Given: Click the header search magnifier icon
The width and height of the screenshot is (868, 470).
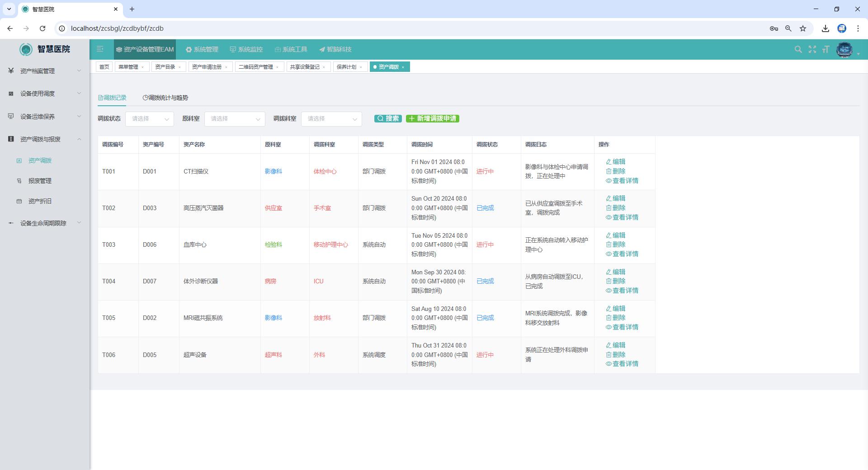Looking at the screenshot, I should [798, 49].
